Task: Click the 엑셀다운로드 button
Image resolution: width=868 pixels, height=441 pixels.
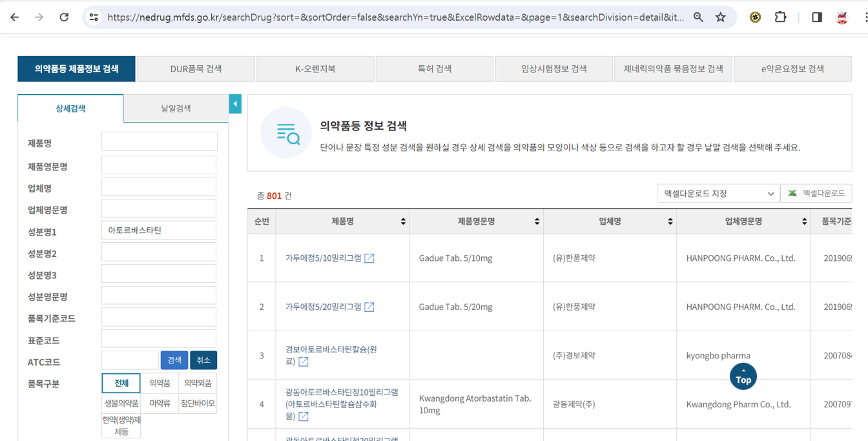Action: (816, 193)
